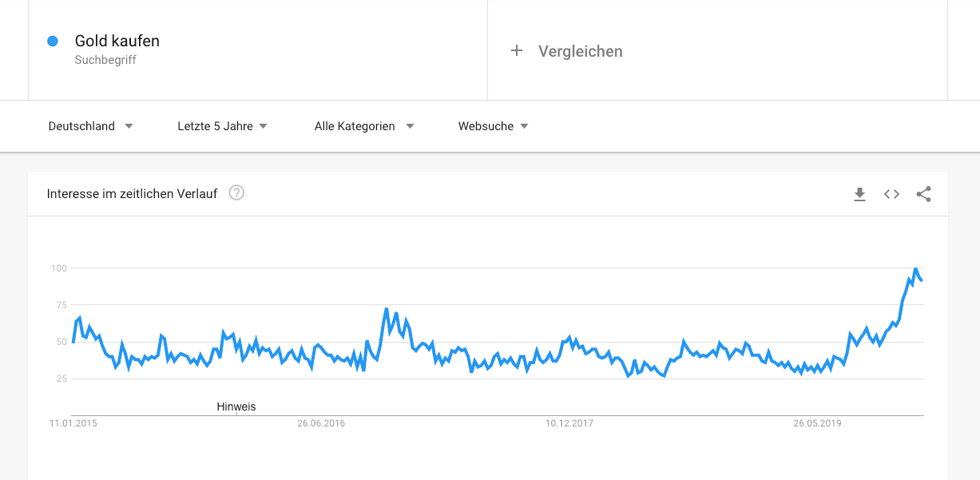980x480 pixels.
Task: Click the 26.06.2016 date label
Action: 321,423
